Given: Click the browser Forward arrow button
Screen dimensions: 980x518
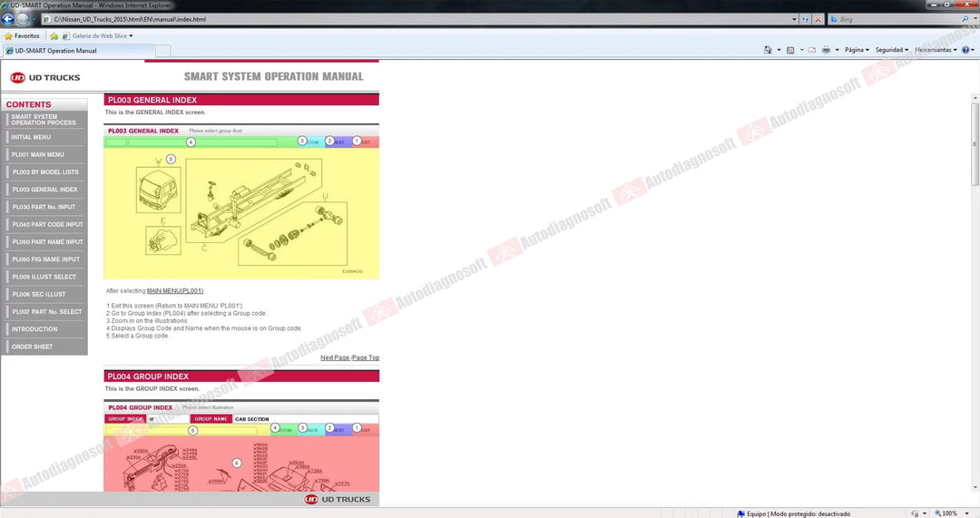Looking at the screenshot, I should 23,19.
